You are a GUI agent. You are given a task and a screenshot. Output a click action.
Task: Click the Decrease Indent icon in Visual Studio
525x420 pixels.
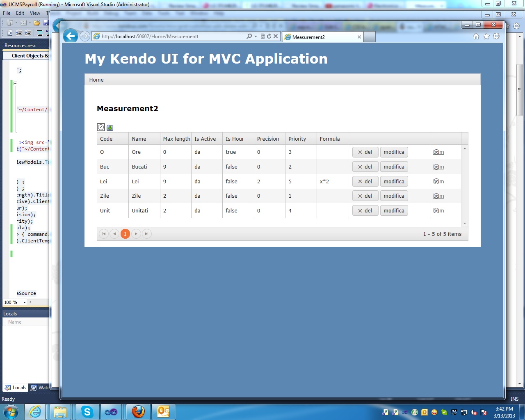click(19, 33)
